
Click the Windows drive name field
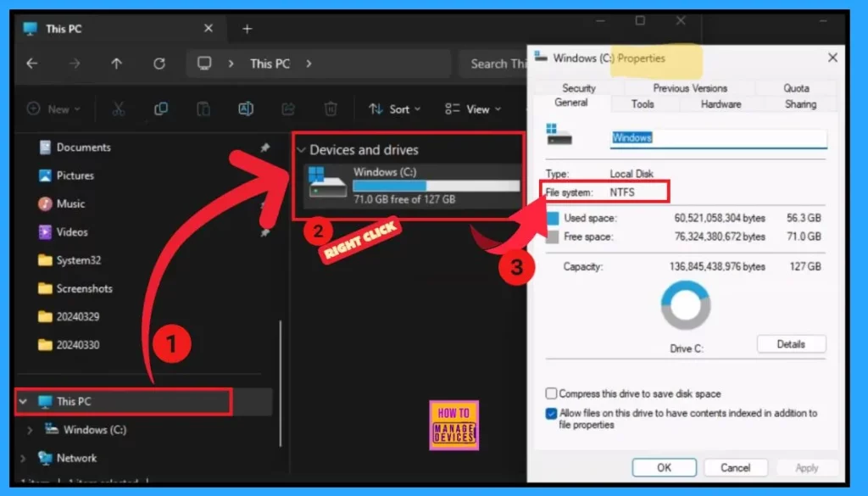click(x=719, y=138)
